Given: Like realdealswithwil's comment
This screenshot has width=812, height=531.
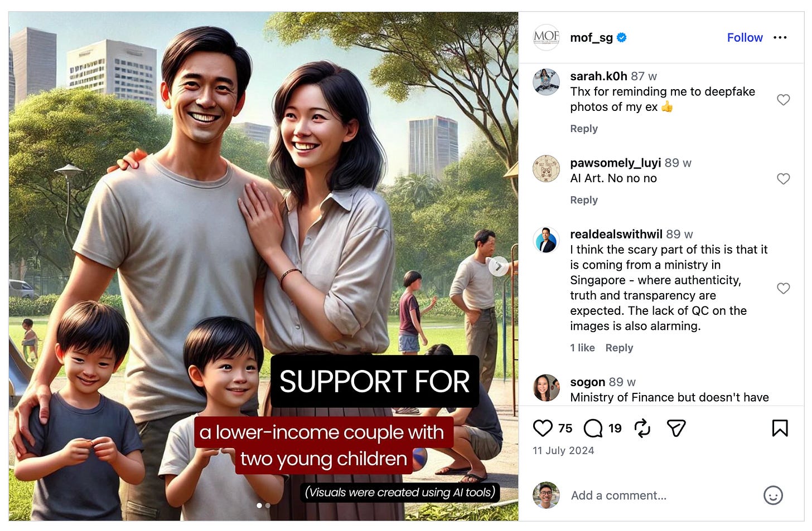Looking at the screenshot, I should click(784, 288).
